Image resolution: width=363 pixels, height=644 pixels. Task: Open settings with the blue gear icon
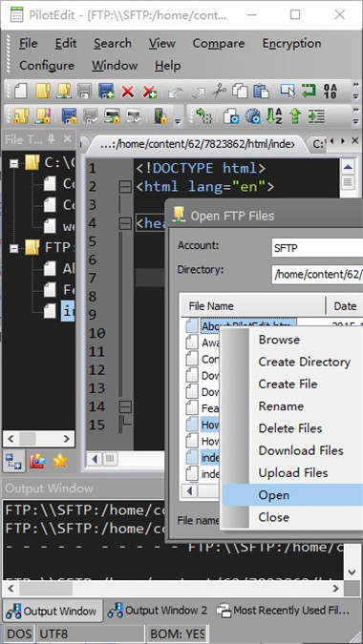pyautogui.click(x=252, y=116)
